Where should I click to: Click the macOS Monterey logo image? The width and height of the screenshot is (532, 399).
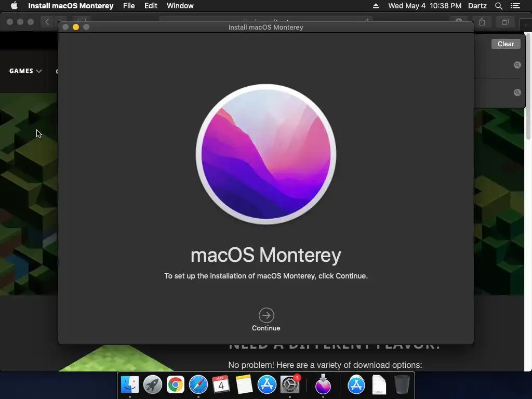(x=266, y=154)
